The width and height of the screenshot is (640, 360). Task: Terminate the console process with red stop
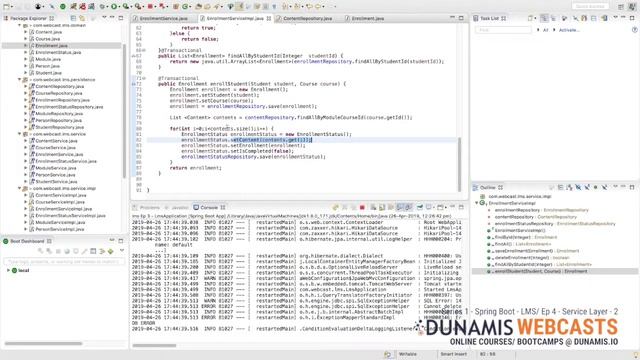[x=362, y=207]
